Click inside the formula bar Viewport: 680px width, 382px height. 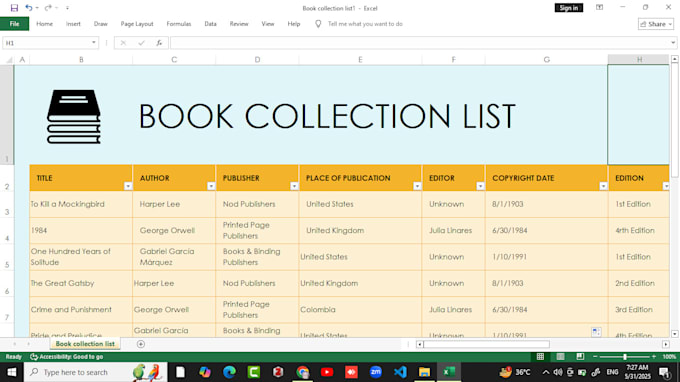[420, 43]
